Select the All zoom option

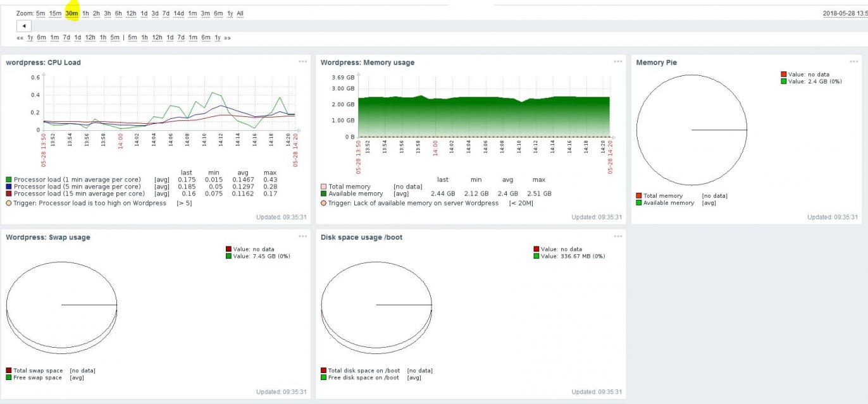coord(240,13)
